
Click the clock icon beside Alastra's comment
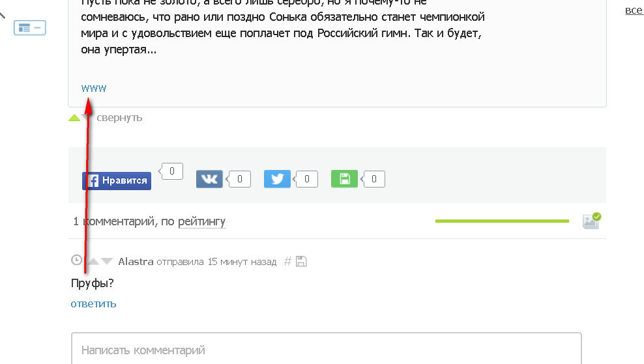tap(76, 260)
